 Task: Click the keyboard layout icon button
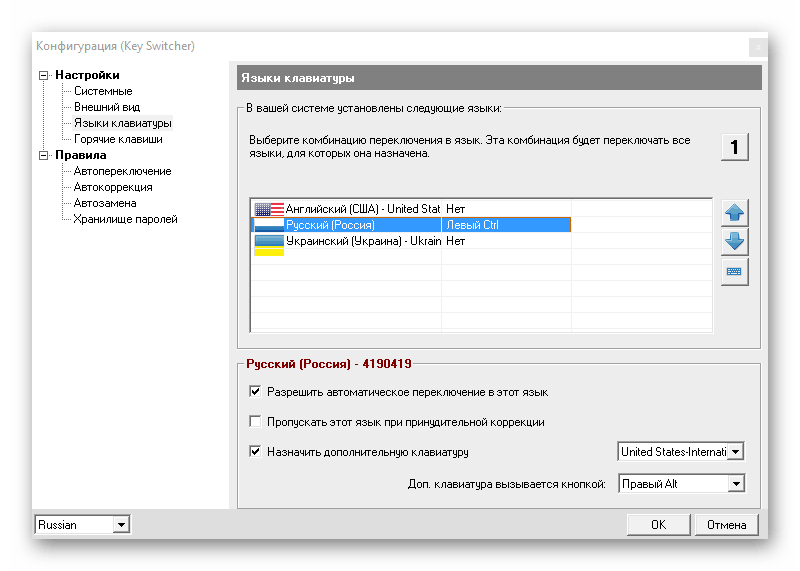coord(735,272)
